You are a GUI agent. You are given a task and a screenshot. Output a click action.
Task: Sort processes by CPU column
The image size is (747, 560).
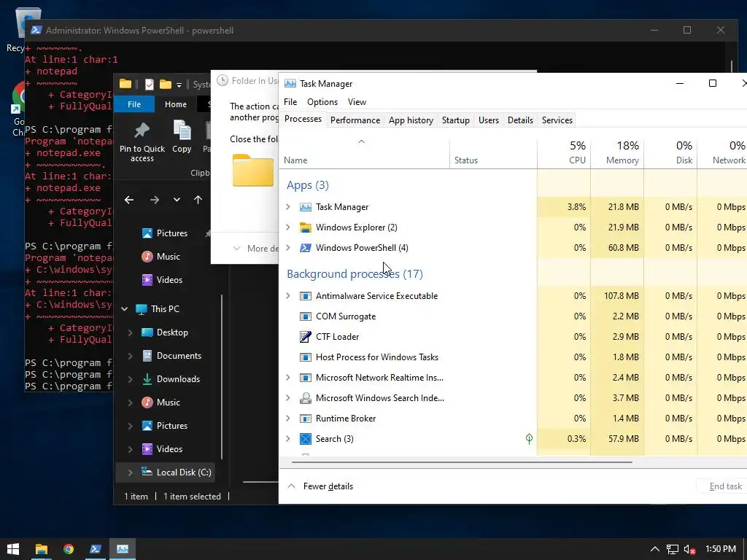click(564, 152)
